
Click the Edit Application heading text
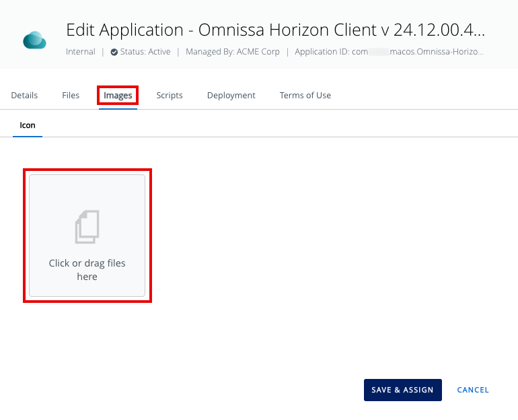(x=124, y=30)
